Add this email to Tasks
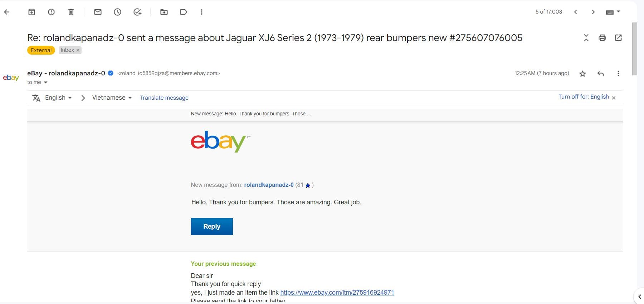The width and height of the screenshot is (644, 304). click(x=137, y=12)
